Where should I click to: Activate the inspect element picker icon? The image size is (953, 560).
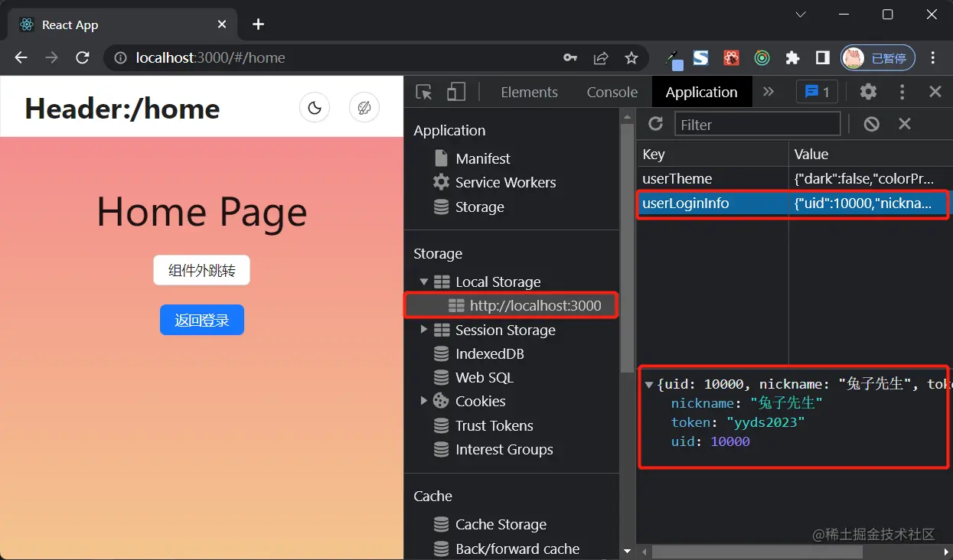[x=423, y=92]
